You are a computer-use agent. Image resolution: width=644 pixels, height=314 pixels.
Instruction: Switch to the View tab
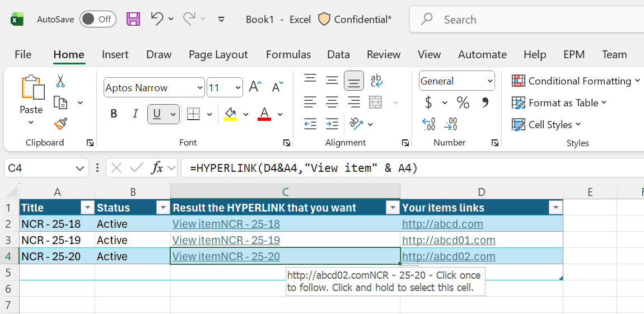coord(429,55)
